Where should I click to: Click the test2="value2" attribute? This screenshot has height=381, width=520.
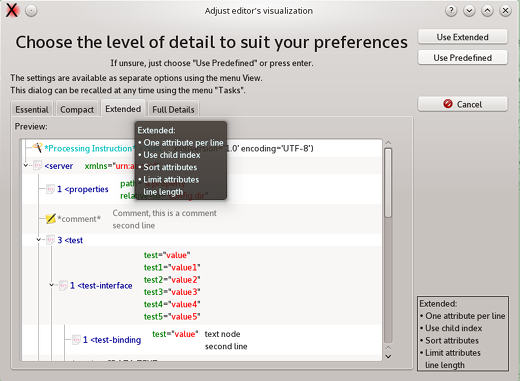[x=172, y=280]
